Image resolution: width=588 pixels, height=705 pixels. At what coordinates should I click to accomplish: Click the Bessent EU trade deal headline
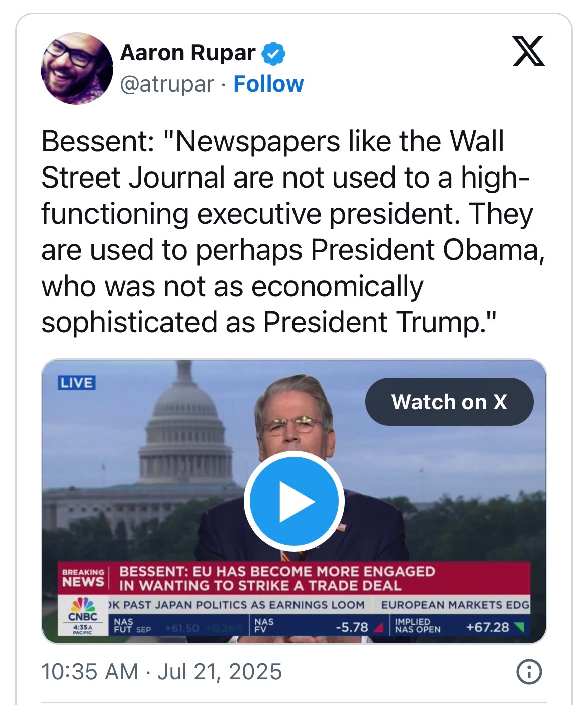[276, 578]
